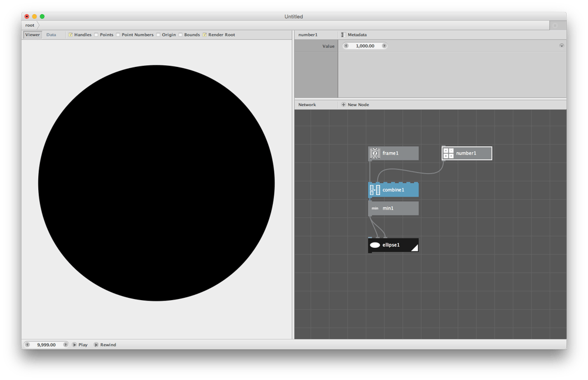Select the number1 node

coord(467,153)
